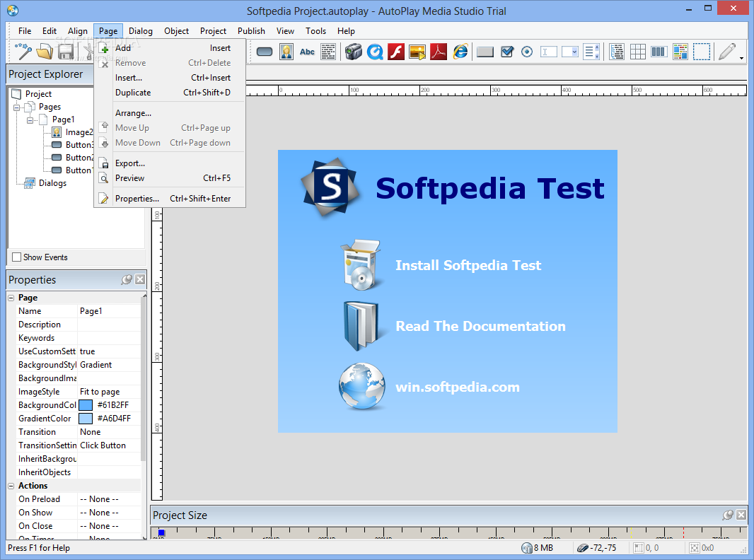Screen dimensions: 754x560
Task: Close the Project Size panel
Action: (x=741, y=515)
